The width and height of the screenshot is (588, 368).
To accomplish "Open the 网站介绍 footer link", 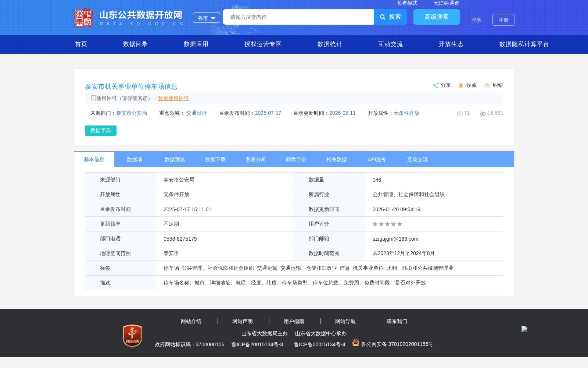I will coord(191,321).
